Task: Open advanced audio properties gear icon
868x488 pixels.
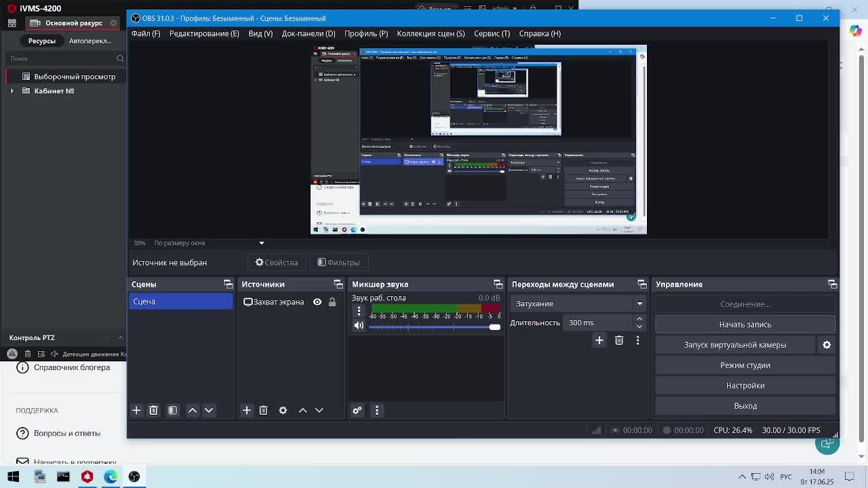Action: pyautogui.click(x=357, y=410)
